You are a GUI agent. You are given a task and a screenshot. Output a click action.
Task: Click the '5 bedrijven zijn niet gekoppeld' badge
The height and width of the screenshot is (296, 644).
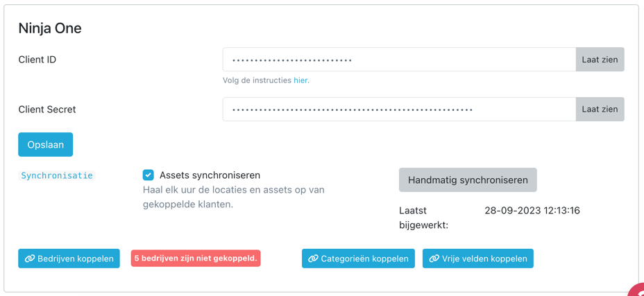coord(196,259)
